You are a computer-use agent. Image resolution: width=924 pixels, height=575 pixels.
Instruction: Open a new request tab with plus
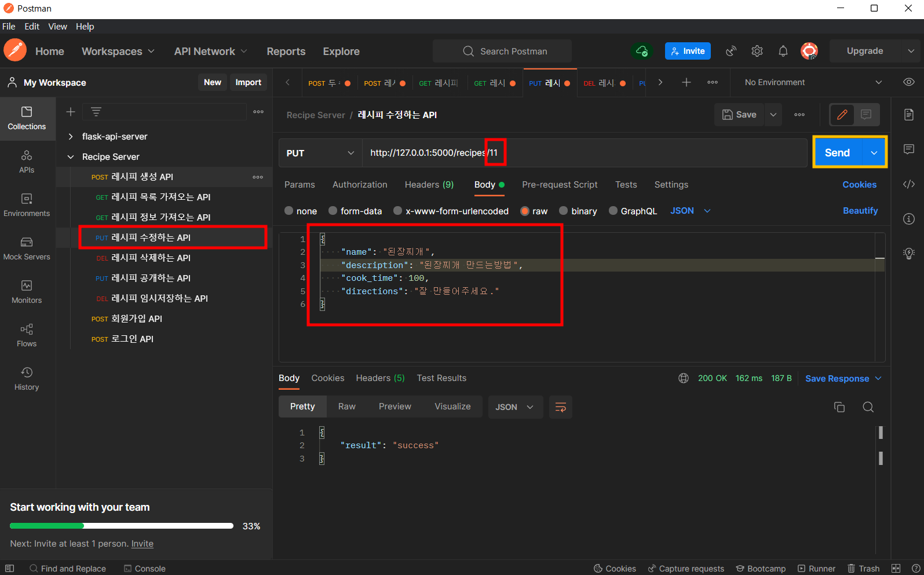tap(686, 82)
